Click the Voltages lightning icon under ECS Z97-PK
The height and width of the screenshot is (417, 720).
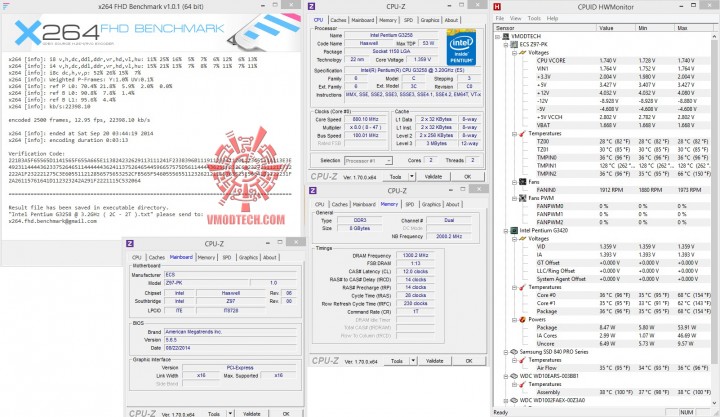pos(523,53)
